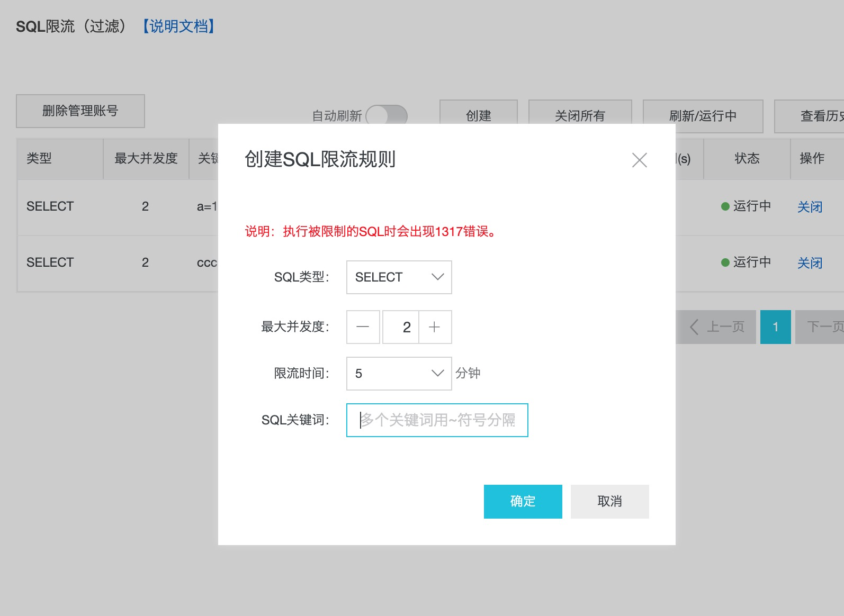
Task: Click the chevron arrow of 限流时间 dropdown
Action: coord(437,373)
